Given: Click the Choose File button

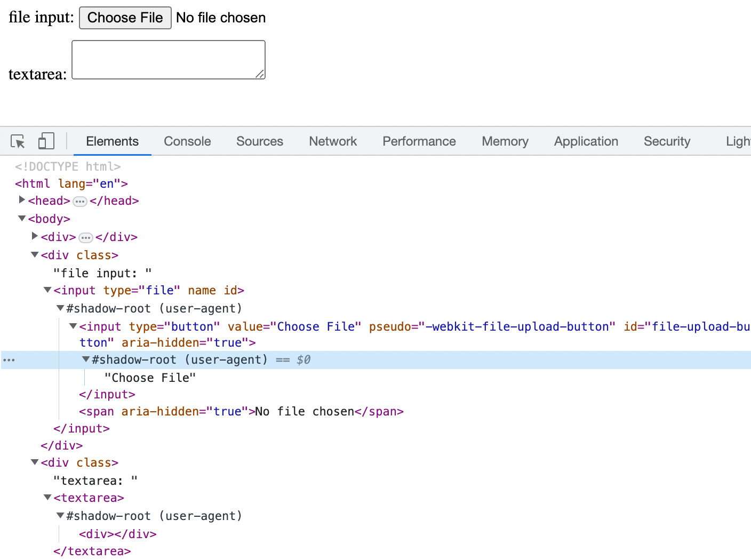Looking at the screenshot, I should point(125,18).
